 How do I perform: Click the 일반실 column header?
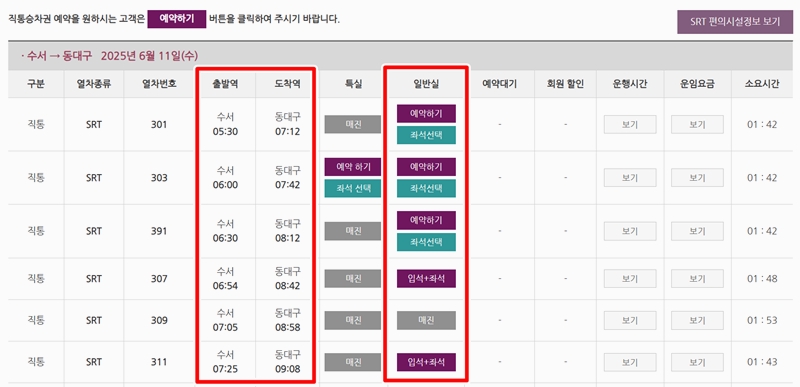click(426, 84)
